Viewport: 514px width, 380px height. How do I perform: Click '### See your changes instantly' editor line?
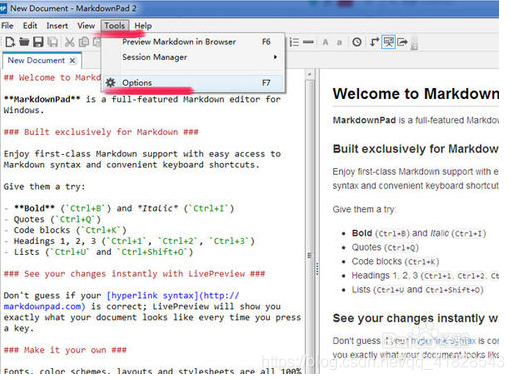coord(134,274)
